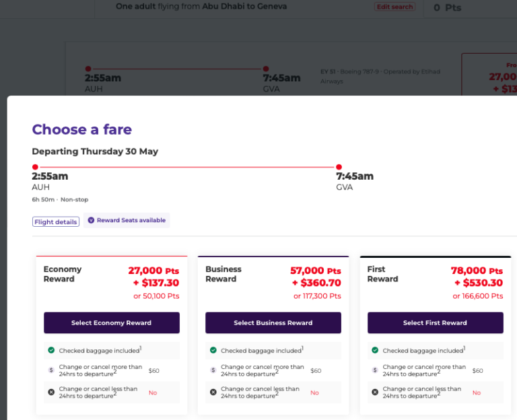Open Flight details link

click(x=56, y=221)
